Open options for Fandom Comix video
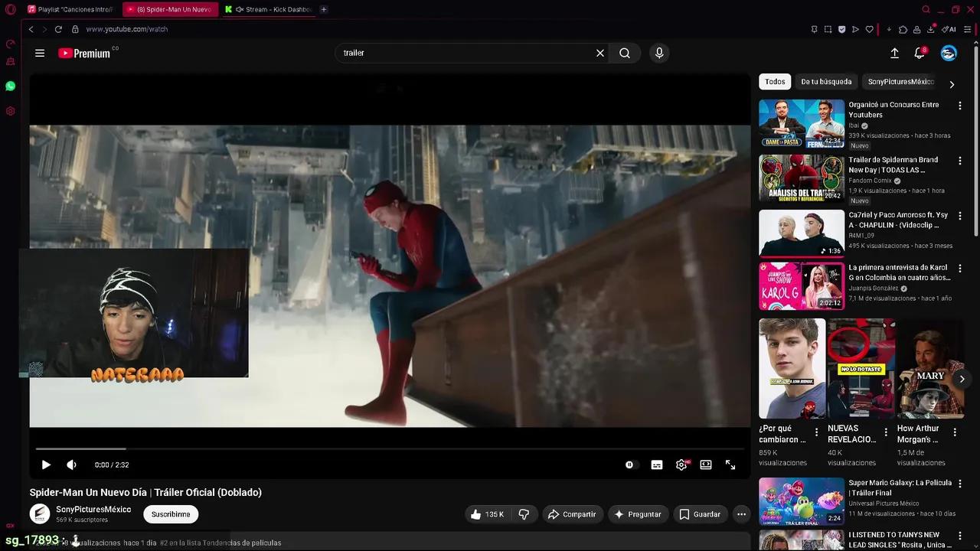980x551 pixels. tap(960, 161)
